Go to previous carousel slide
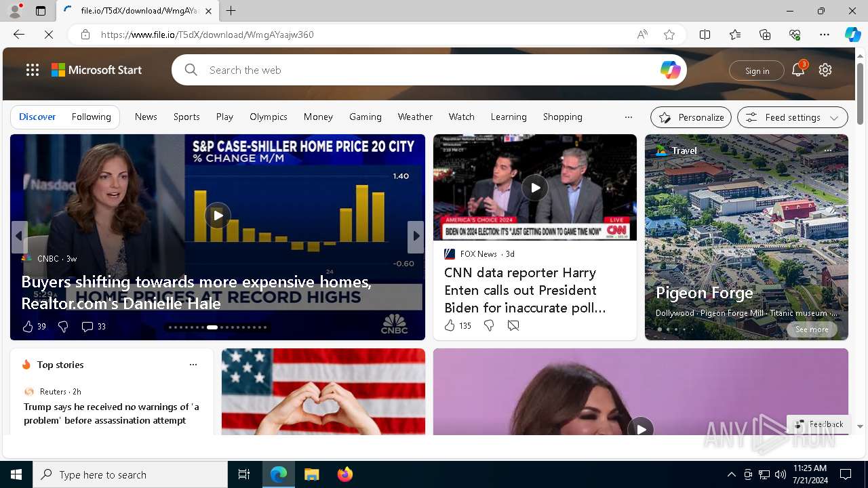The width and height of the screenshot is (868, 488). [19, 237]
